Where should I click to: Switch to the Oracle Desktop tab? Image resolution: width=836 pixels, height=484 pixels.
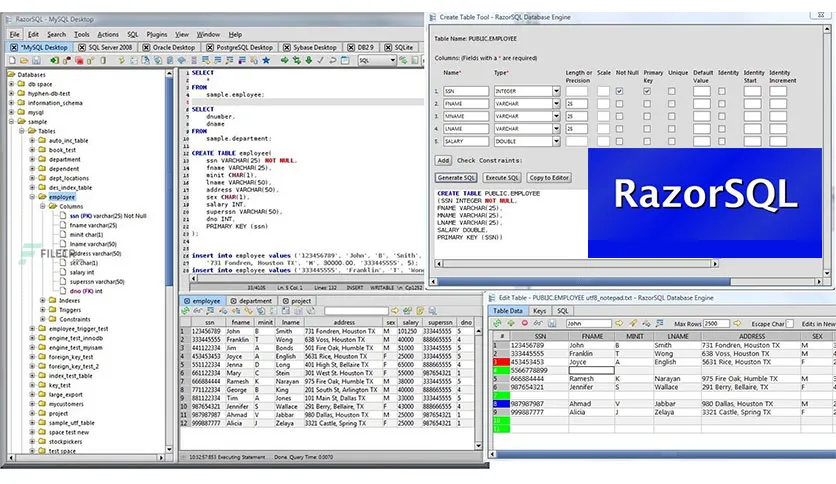click(168, 47)
